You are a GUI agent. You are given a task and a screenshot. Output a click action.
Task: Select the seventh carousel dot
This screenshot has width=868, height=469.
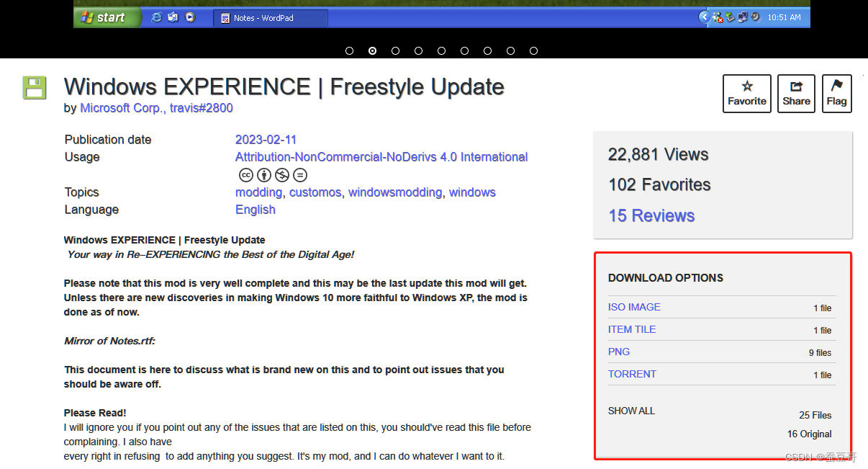click(487, 50)
